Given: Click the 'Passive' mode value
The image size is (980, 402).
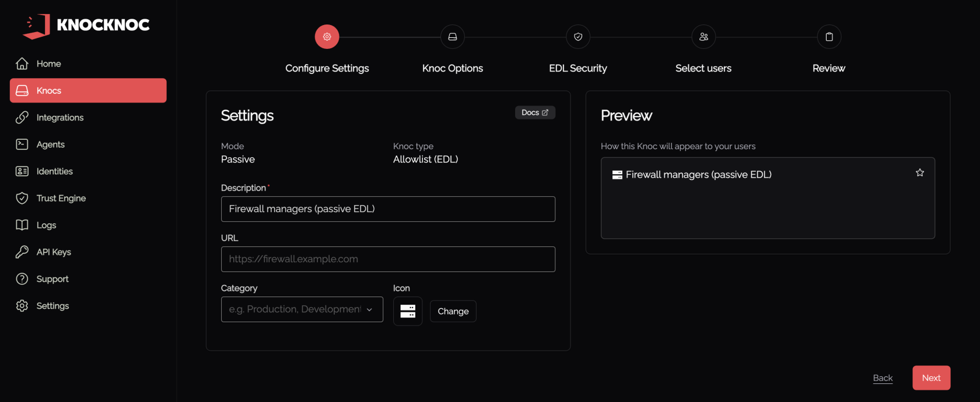Looking at the screenshot, I should click(238, 159).
